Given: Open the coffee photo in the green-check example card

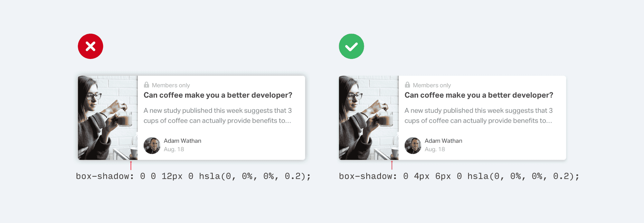Looking at the screenshot, I should tap(369, 118).
